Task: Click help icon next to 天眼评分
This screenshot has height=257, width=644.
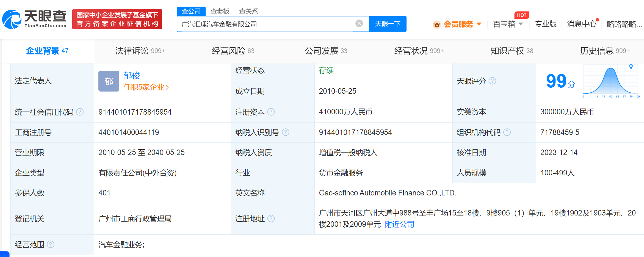Action: [493, 81]
